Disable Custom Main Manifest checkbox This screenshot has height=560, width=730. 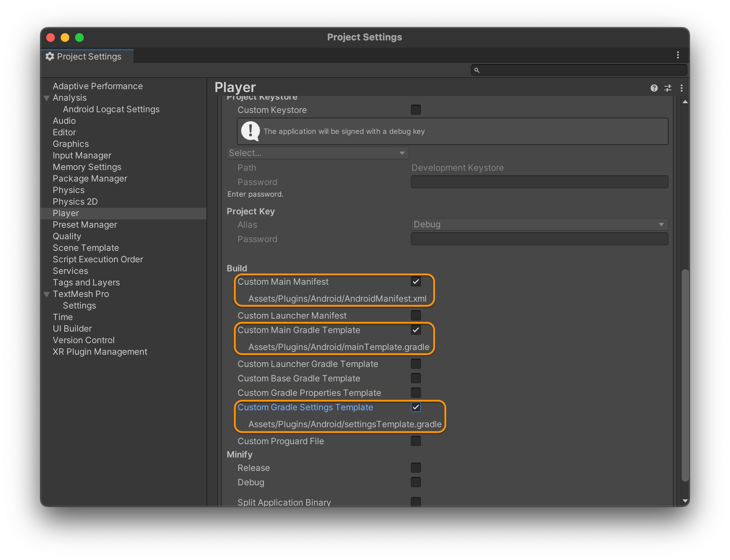click(416, 281)
